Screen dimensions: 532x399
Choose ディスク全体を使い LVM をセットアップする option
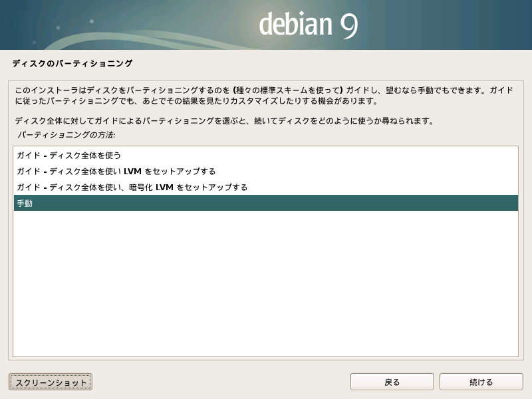[x=116, y=171]
